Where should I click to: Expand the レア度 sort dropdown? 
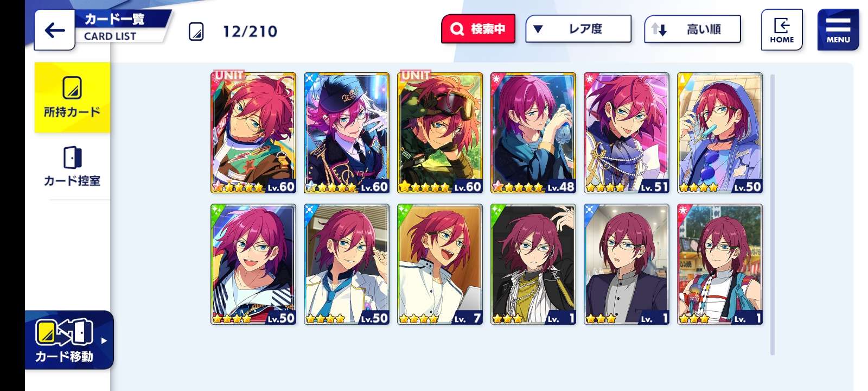[x=578, y=29]
